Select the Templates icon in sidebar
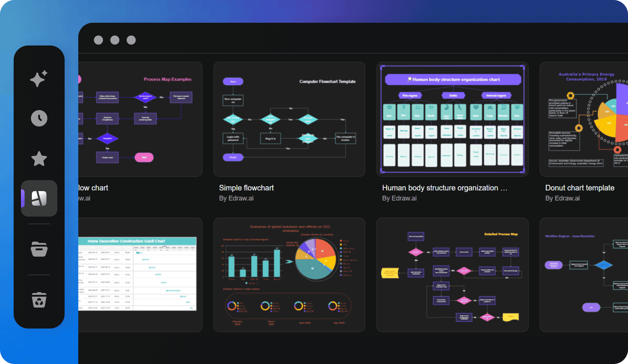 tap(39, 198)
